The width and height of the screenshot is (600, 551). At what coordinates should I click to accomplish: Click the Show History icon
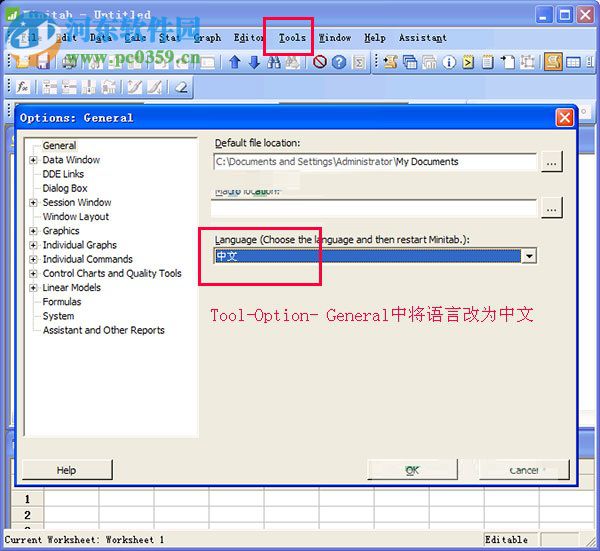click(468, 62)
